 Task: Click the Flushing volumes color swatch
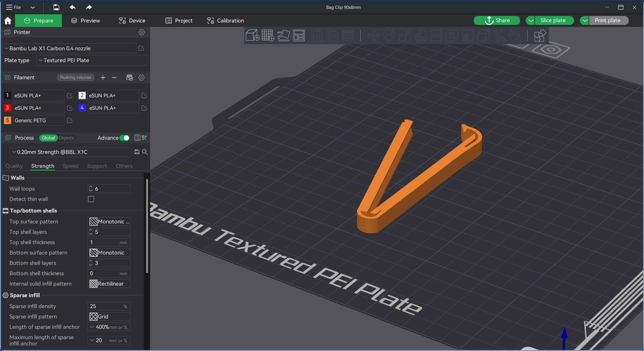point(75,77)
